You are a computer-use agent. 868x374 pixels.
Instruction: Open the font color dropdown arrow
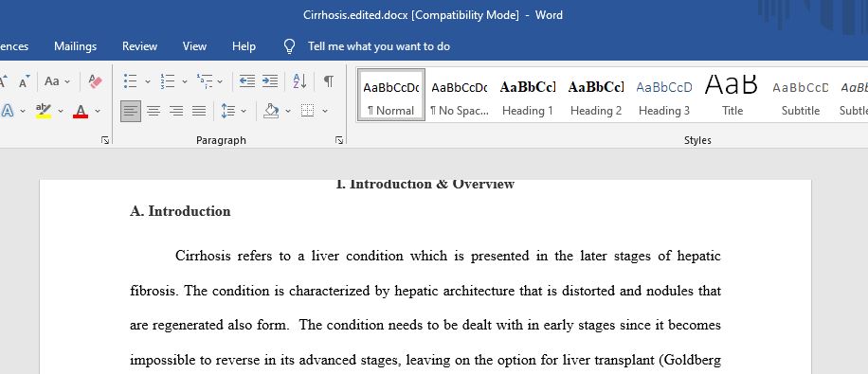98,111
